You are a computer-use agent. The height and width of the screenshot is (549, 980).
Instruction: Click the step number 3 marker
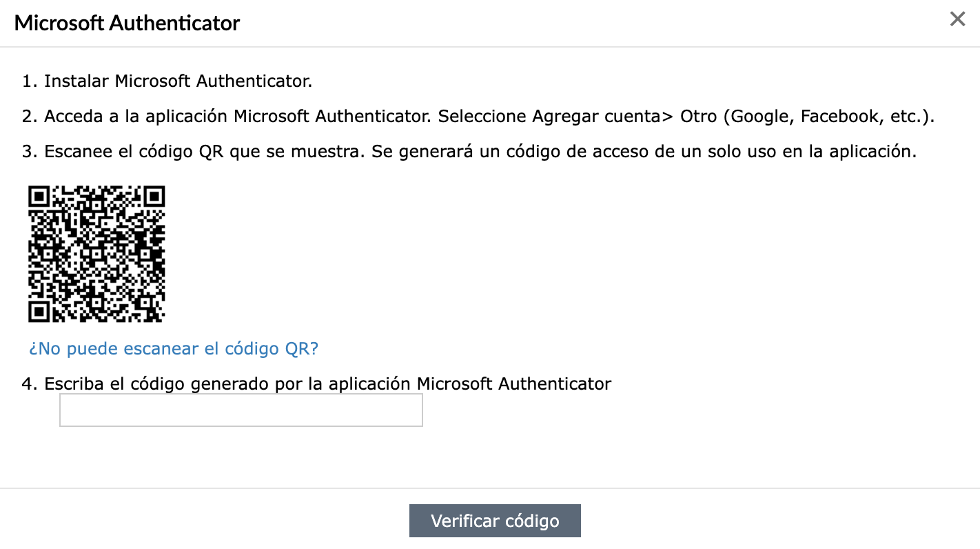[x=29, y=151]
